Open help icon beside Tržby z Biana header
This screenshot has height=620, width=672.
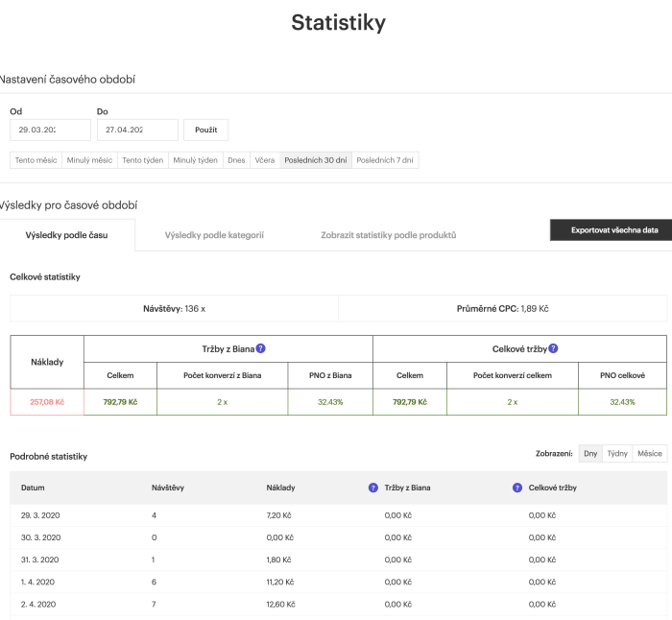click(x=260, y=348)
